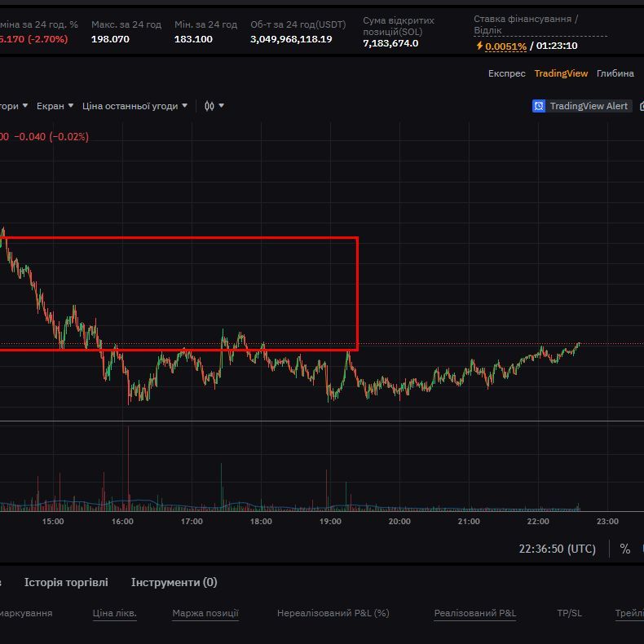This screenshot has height=644, width=644.
Task: Toggle the percent scale on chart
Action: click(x=624, y=549)
